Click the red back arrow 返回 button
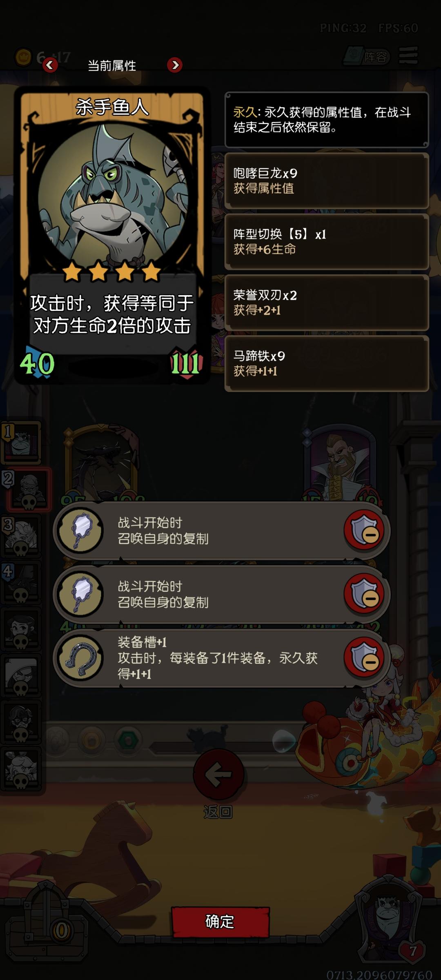Screen dimensions: 441x980 point(219,774)
